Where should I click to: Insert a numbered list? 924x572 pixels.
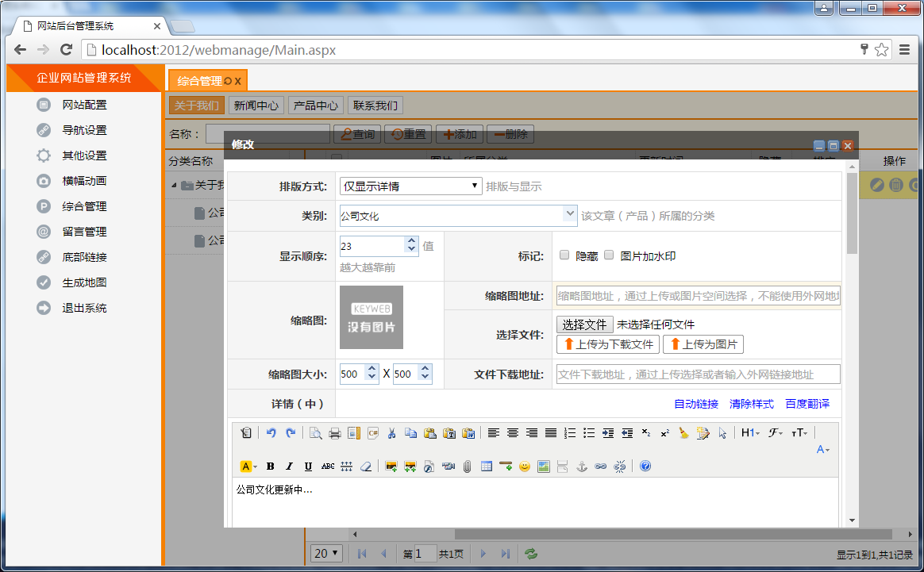point(570,433)
